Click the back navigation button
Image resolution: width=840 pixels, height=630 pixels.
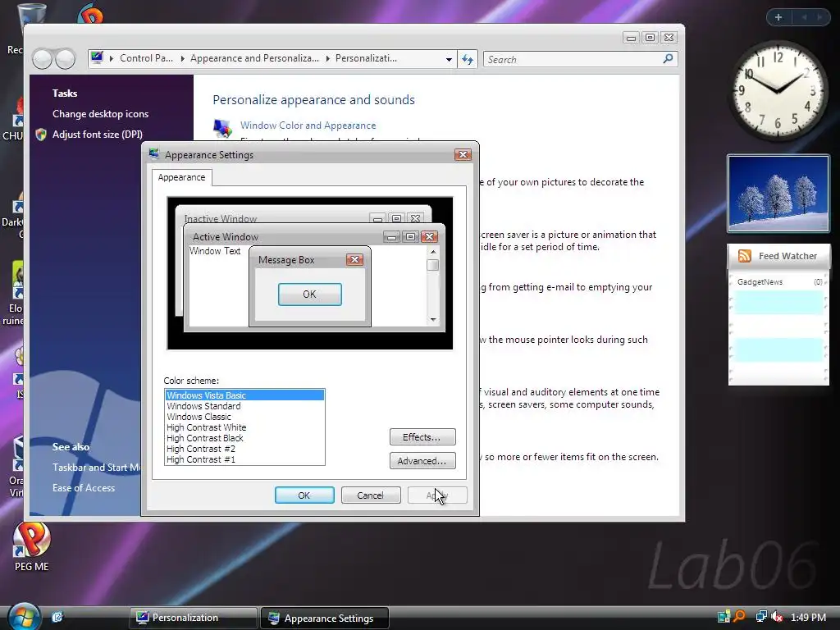pos(43,59)
